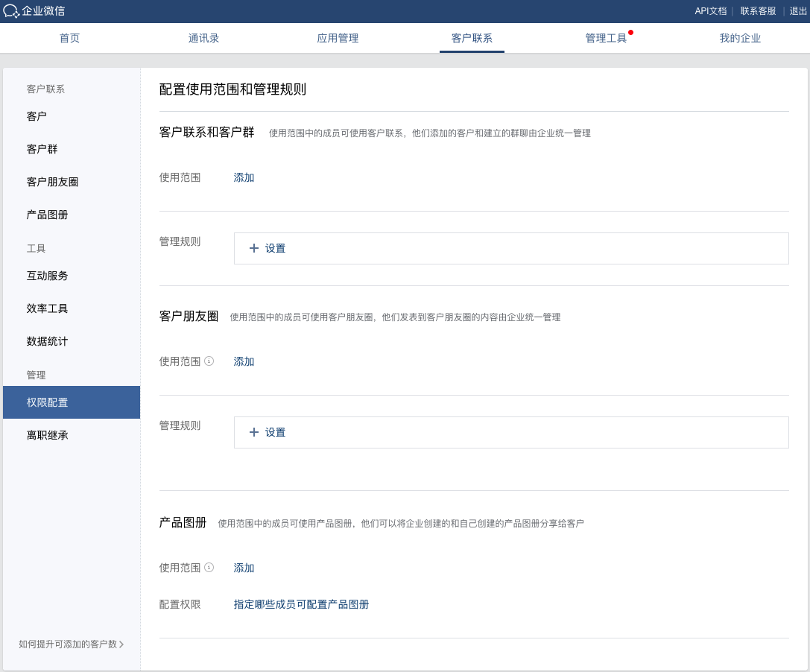Image resolution: width=810 pixels, height=672 pixels.
Task: Open 离职继承 in sidebar
Action: coord(47,436)
